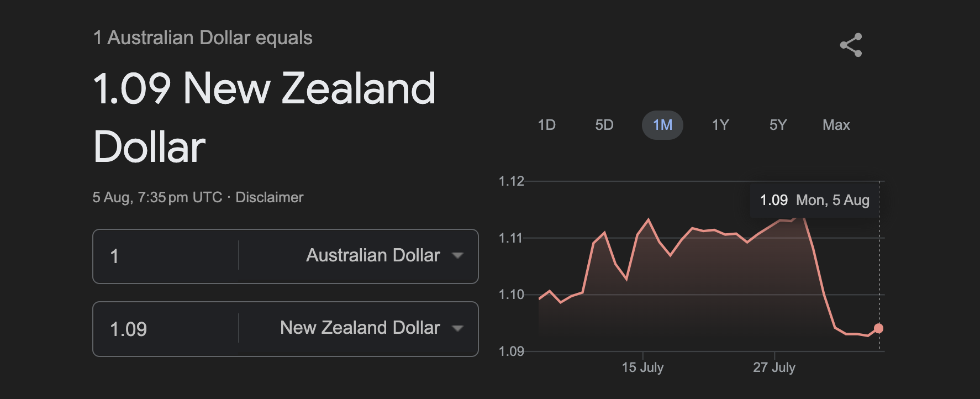This screenshot has height=399, width=980.
Task: Switch to the 5Y range
Action: pyautogui.click(x=778, y=125)
